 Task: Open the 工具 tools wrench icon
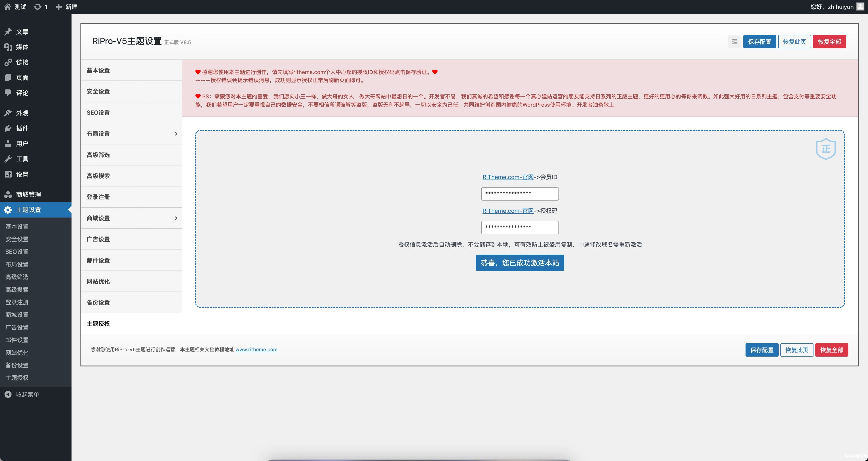(8, 159)
